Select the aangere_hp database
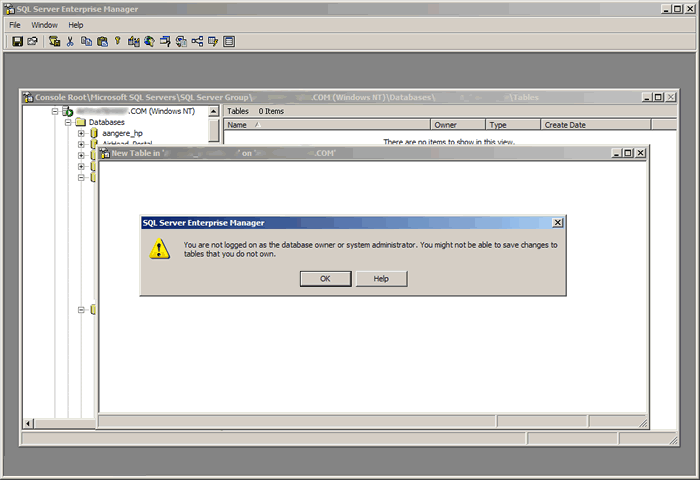This screenshot has width=700, height=480. (x=122, y=133)
